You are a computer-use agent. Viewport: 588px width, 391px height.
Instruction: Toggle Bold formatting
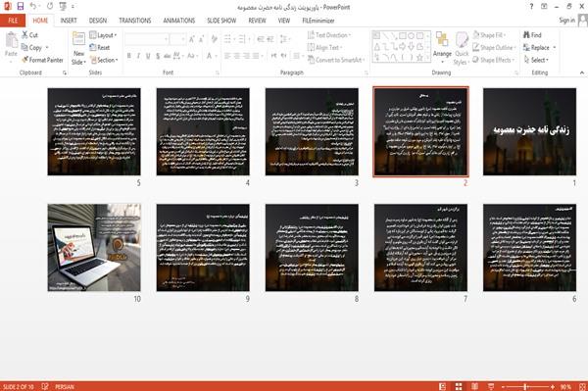[x=129, y=56]
